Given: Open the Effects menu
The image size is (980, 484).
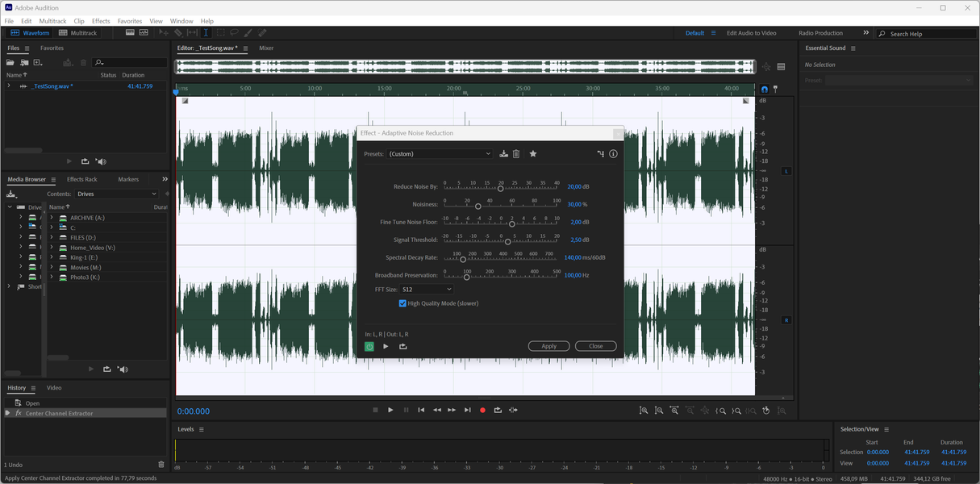Looking at the screenshot, I should click(x=101, y=21).
